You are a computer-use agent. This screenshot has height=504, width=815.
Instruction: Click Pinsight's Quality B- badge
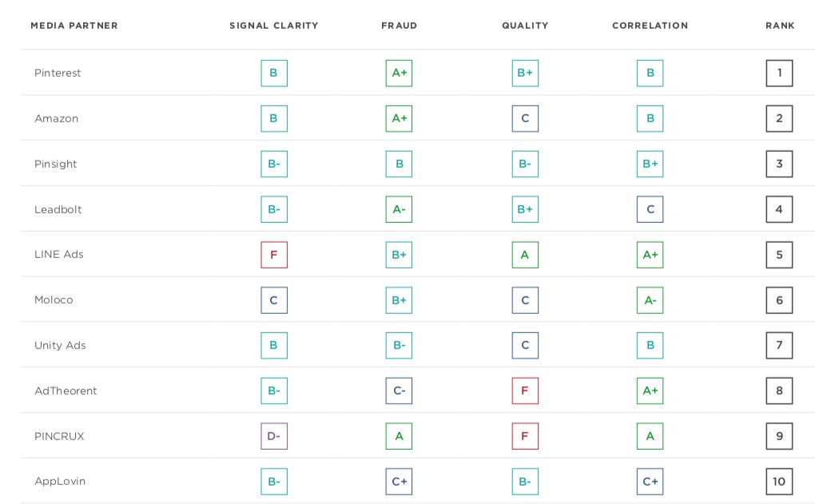[525, 165]
